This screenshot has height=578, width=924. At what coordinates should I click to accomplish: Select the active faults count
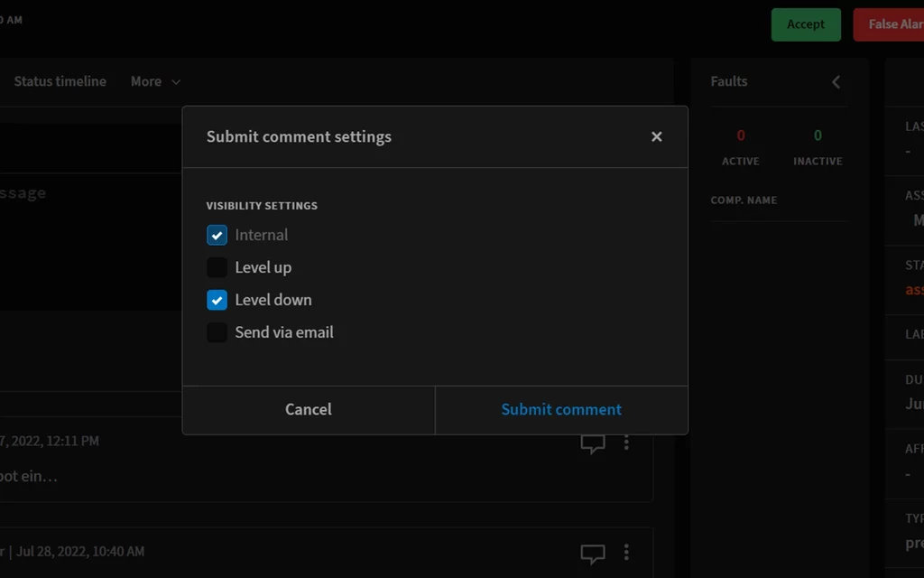tap(741, 135)
